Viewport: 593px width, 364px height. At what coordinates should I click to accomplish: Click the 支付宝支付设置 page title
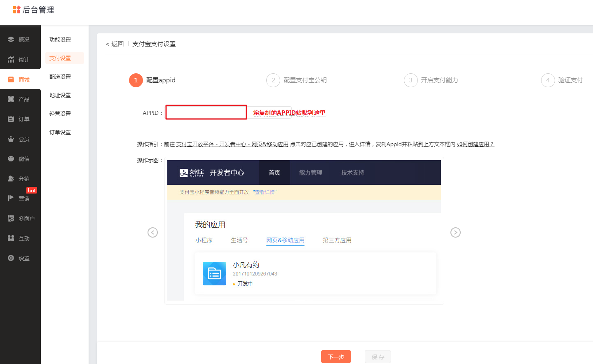[x=154, y=44]
